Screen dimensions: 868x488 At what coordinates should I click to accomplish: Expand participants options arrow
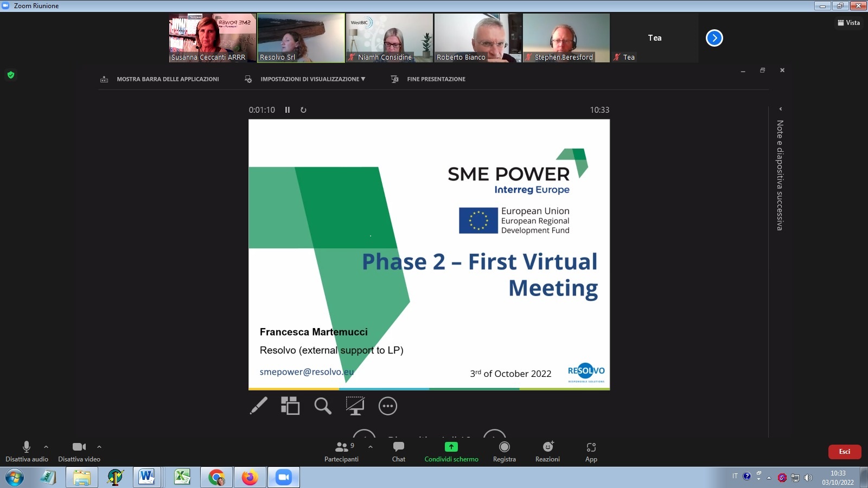(x=371, y=447)
